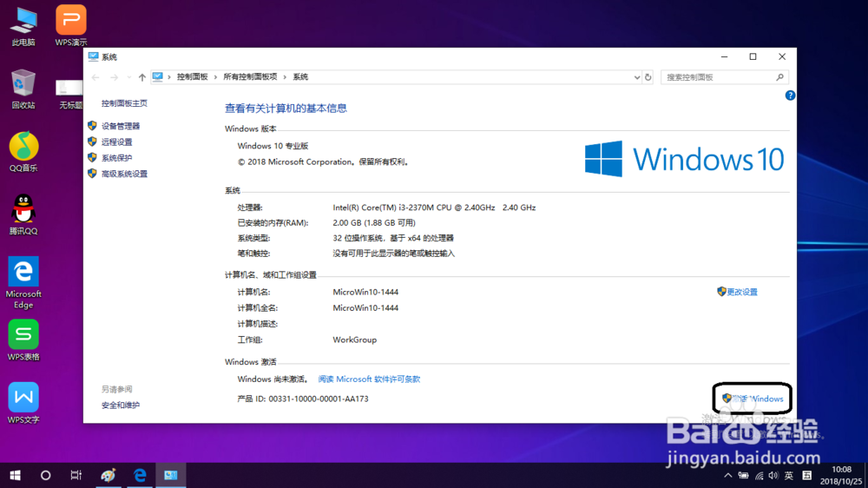Click the blue help question mark icon
Viewport: 868px width, 488px height.
pyautogui.click(x=790, y=96)
